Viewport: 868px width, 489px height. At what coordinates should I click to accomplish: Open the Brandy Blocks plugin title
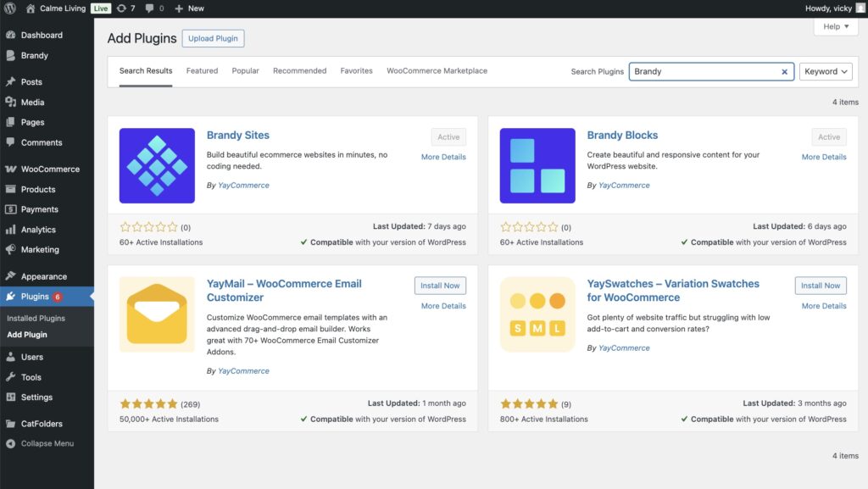coord(622,135)
